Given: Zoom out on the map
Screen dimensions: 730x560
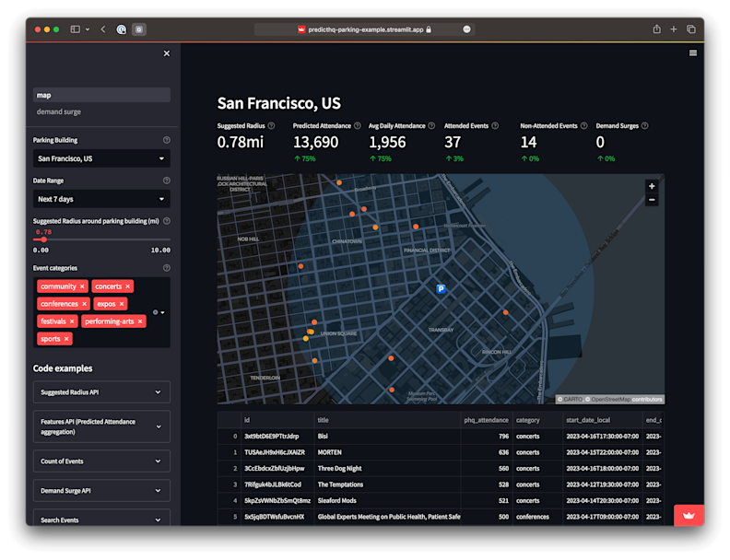Looking at the screenshot, I should tap(652, 200).
